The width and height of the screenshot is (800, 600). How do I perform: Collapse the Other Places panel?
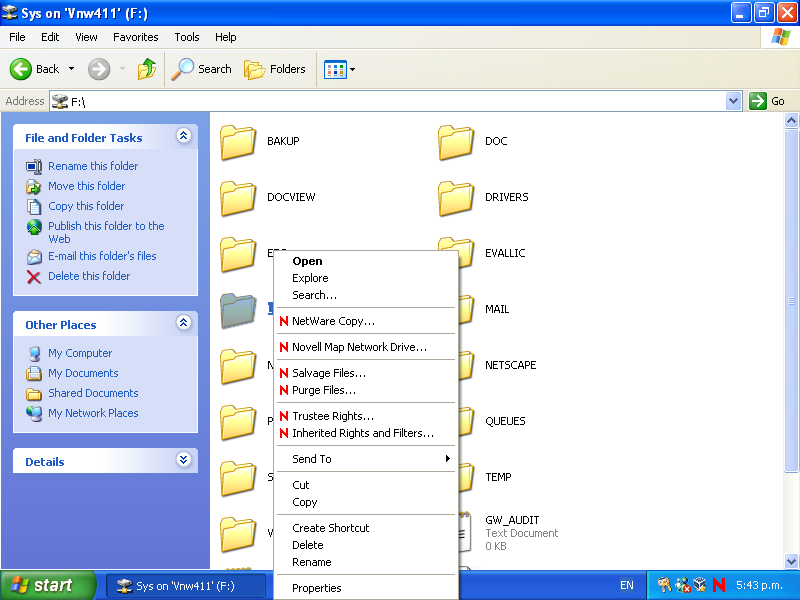pos(184,323)
